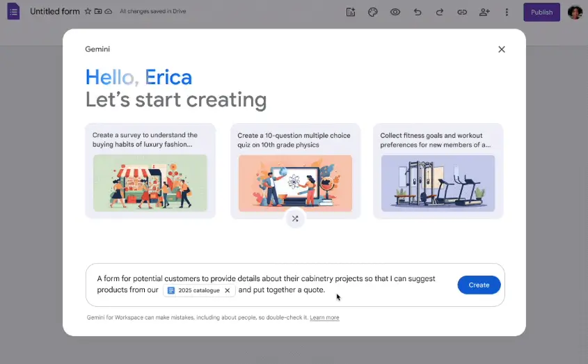The width and height of the screenshot is (588, 364).
Task: Click the redo arrow
Action: [x=440, y=12]
